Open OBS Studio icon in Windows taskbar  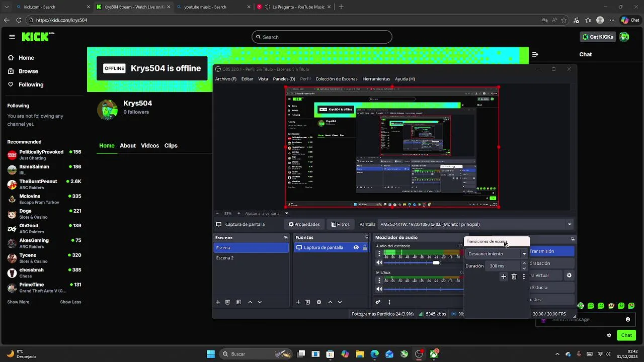point(419,354)
